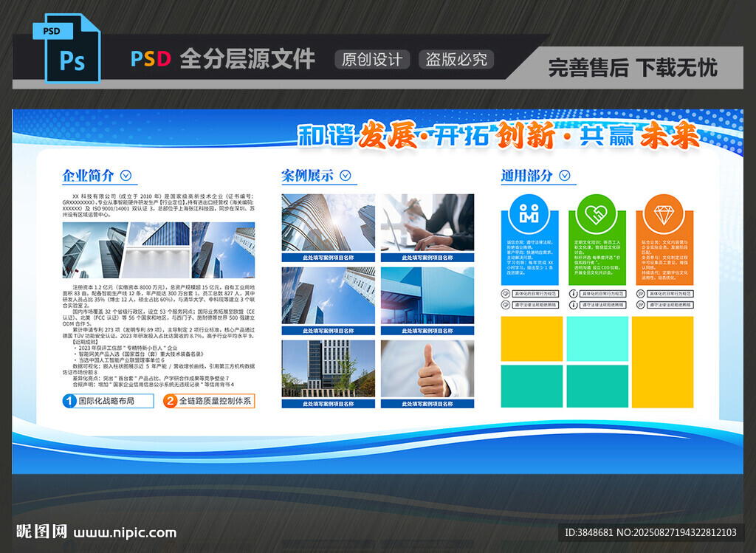Open the www.nipic.com link
The height and width of the screenshot is (553, 756).
click(x=126, y=533)
